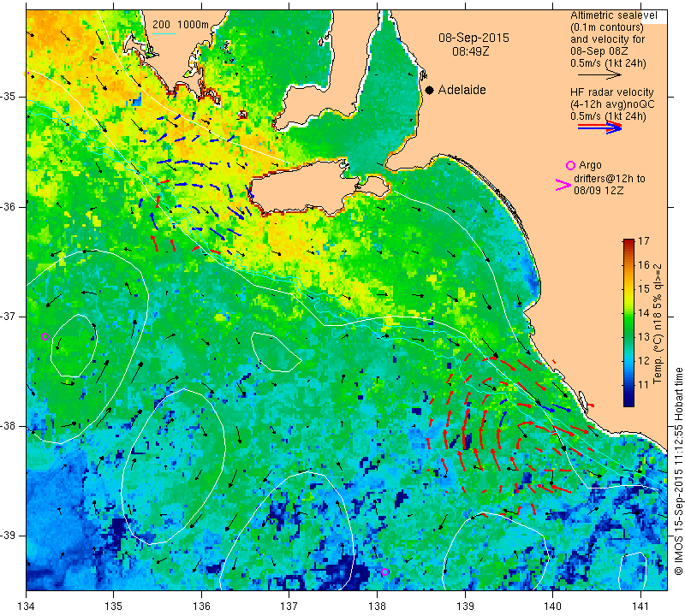
Task: Click the date text 08-Sep-2015
Action: 474,38
